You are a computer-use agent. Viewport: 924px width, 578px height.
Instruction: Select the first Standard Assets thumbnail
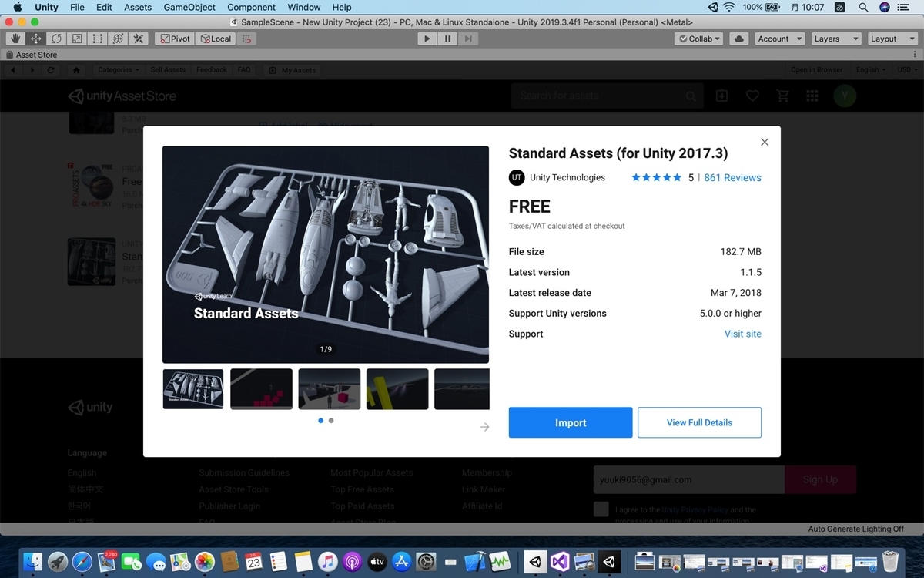click(x=193, y=389)
